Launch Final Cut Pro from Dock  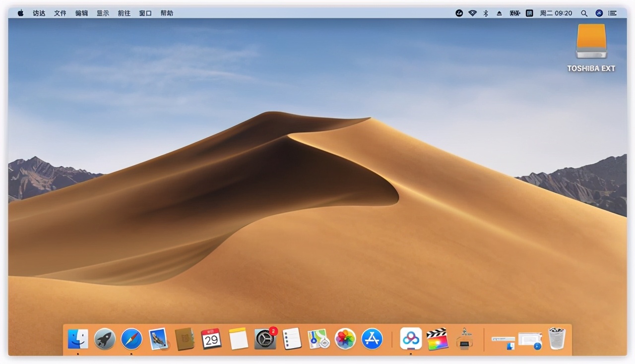(x=437, y=339)
